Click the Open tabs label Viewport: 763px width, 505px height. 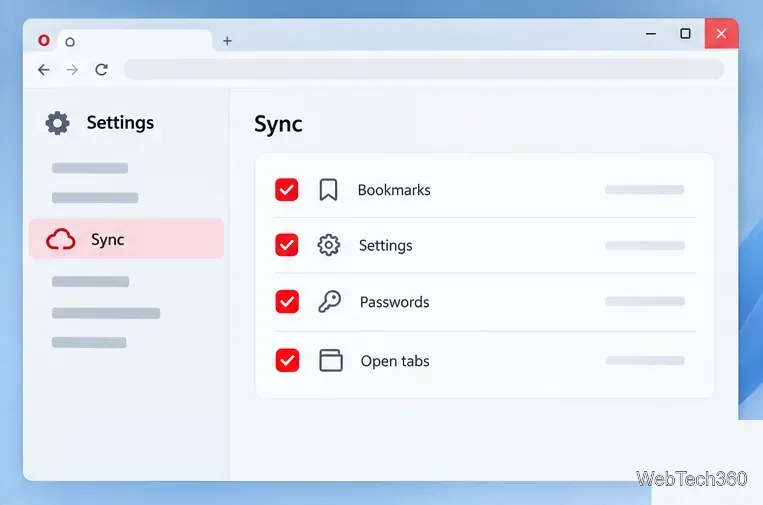click(x=395, y=361)
